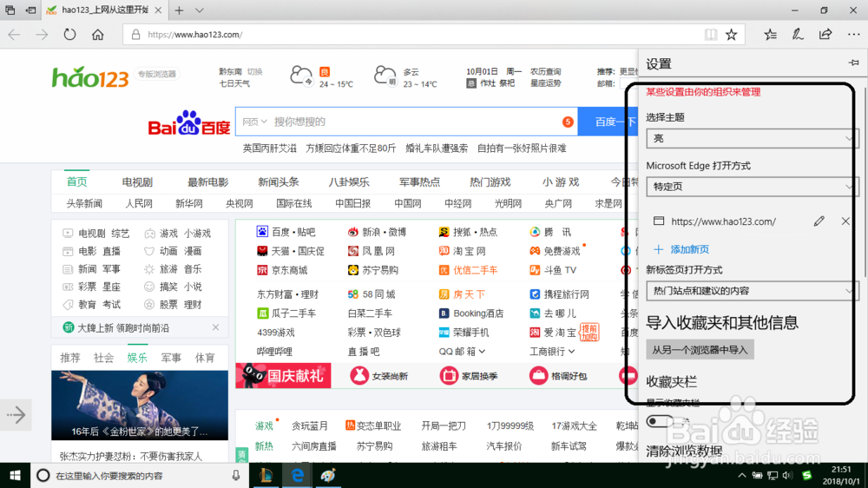Go to the home page icon

coord(98,35)
